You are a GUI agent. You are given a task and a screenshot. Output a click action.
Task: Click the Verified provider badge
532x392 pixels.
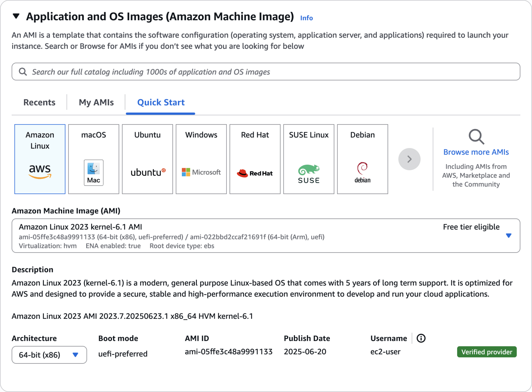(487, 352)
